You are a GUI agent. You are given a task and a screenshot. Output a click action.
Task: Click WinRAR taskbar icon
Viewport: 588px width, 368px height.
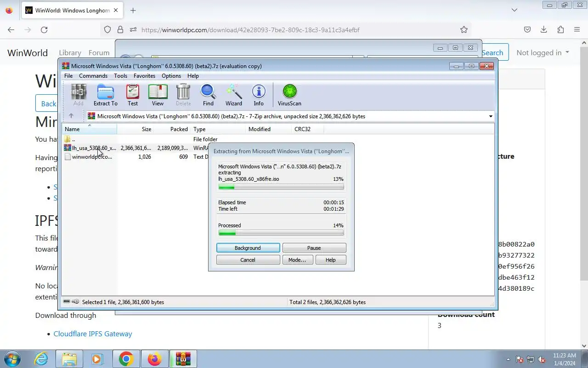coord(183,359)
